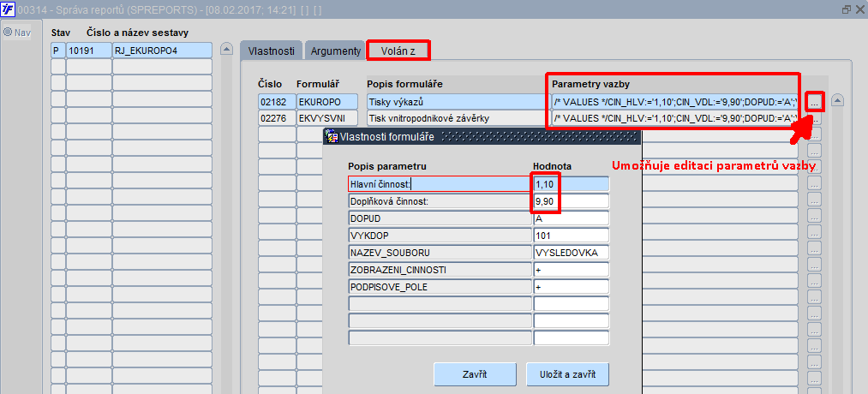Select form number 02276
This screenshot has height=394, width=868.
[276, 118]
